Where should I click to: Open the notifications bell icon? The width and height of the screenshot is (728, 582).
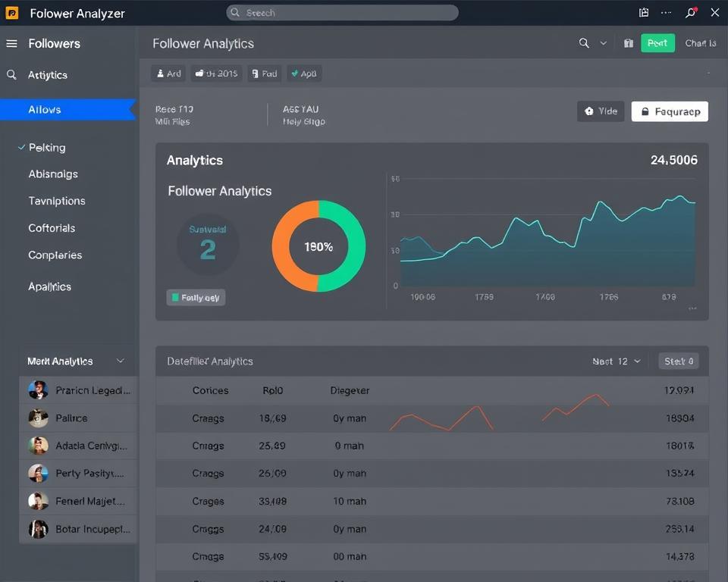click(x=690, y=12)
